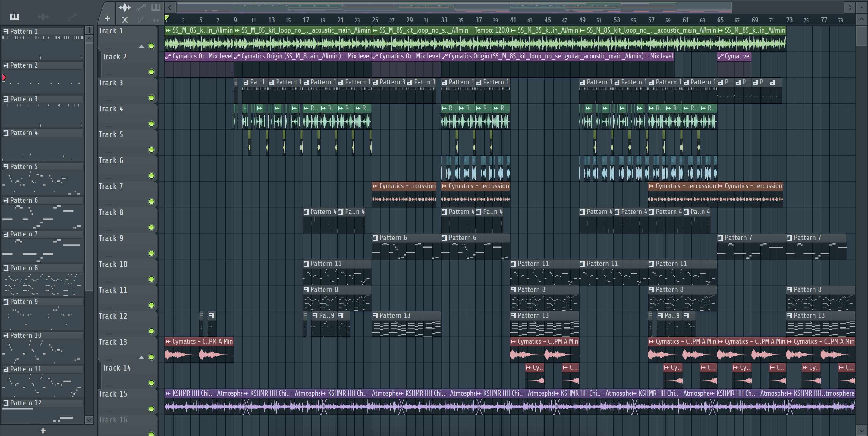The width and height of the screenshot is (868, 436).
Task: Select the pattern picker piano icon
Action: [x=14, y=17]
